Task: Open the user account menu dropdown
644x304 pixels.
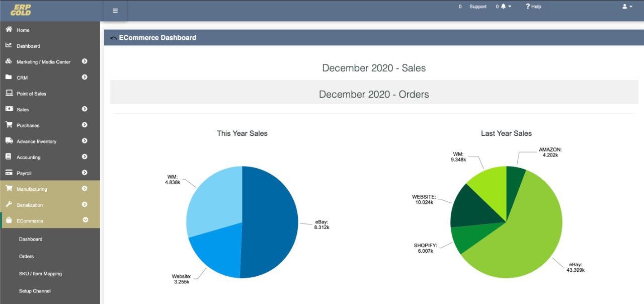Action: click(625, 7)
